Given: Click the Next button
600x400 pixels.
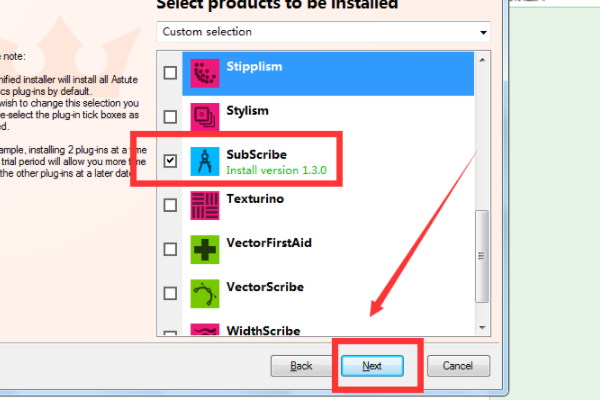Looking at the screenshot, I should coord(372,366).
